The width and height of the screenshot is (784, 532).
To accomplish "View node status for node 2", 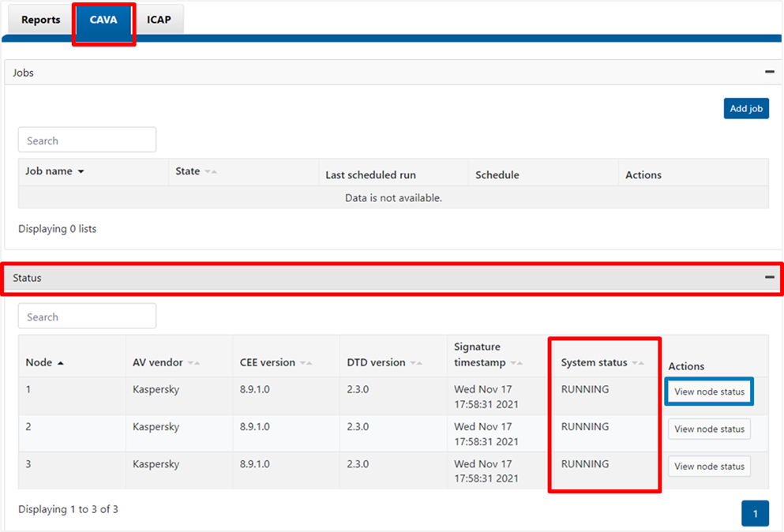I will point(709,429).
